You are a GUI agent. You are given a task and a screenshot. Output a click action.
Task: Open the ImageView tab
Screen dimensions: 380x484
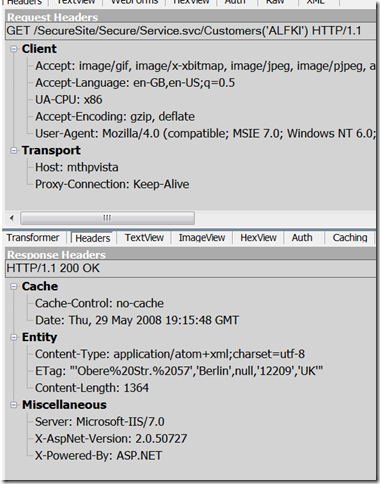tap(202, 238)
